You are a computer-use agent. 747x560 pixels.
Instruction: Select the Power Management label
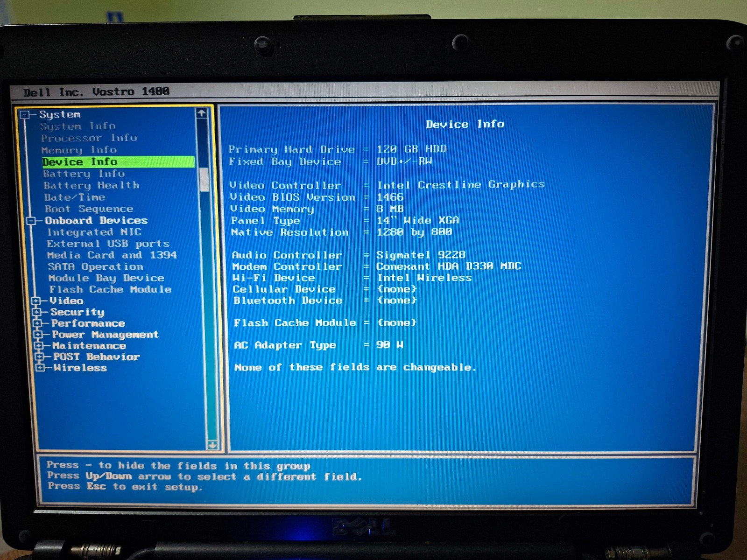pyautogui.click(x=106, y=335)
